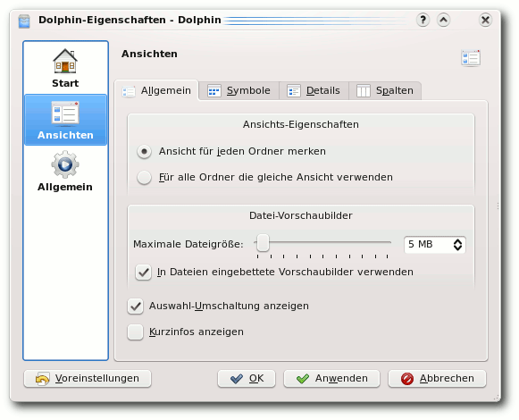The width and height of the screenshot is (519, 420).
Task: Click the shade window up-arrow icon
Action: click(x=443, y=21)
